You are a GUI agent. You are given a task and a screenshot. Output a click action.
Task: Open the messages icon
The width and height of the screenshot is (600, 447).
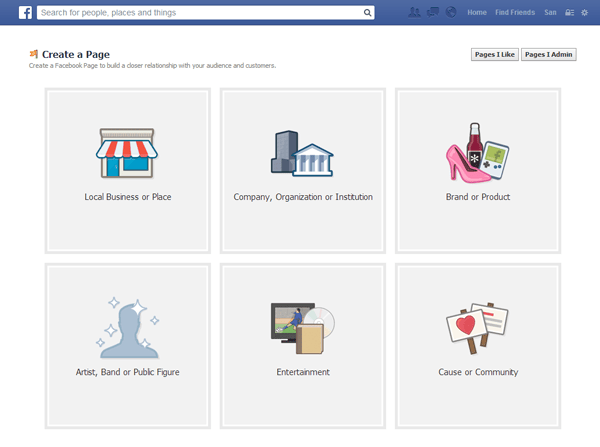click(x=432, y=13)
